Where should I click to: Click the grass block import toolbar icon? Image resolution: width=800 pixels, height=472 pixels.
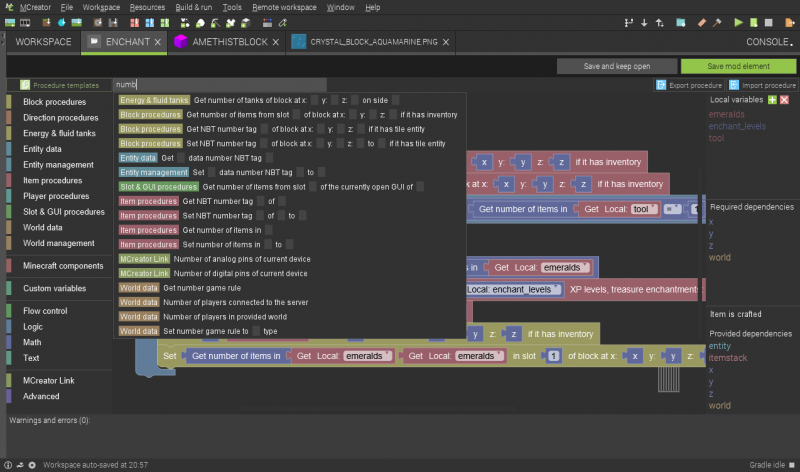pyautogui.click(x=46, y=22)
